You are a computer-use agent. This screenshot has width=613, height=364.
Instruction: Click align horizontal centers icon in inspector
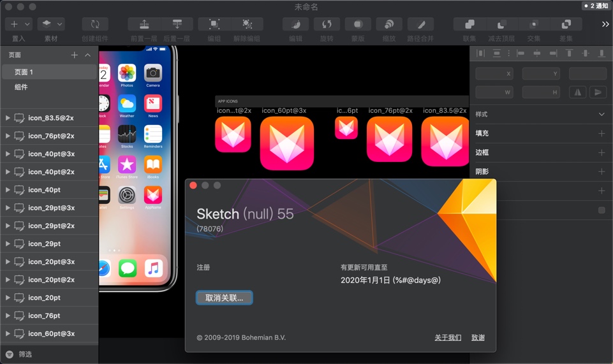(x=536, y=53)
